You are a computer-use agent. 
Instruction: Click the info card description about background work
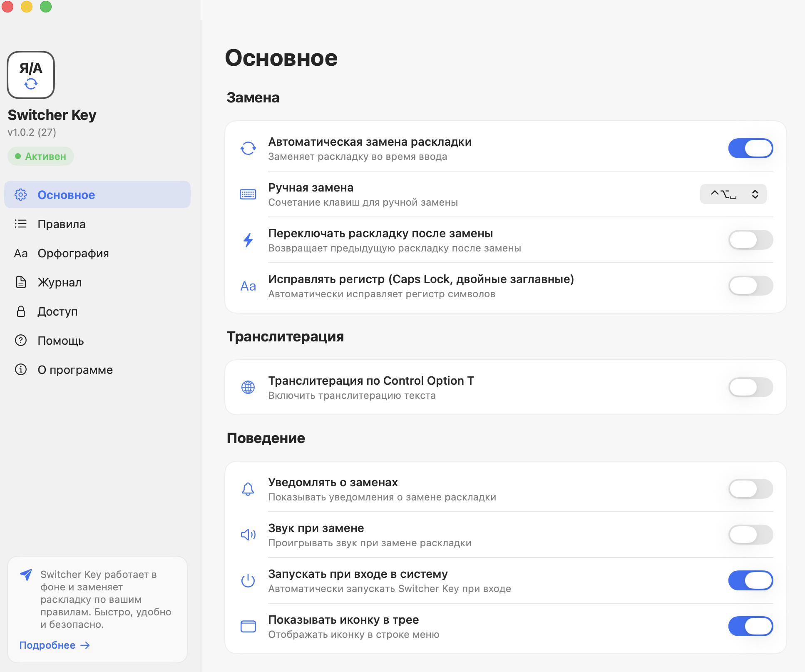click(x=106, y=600)
